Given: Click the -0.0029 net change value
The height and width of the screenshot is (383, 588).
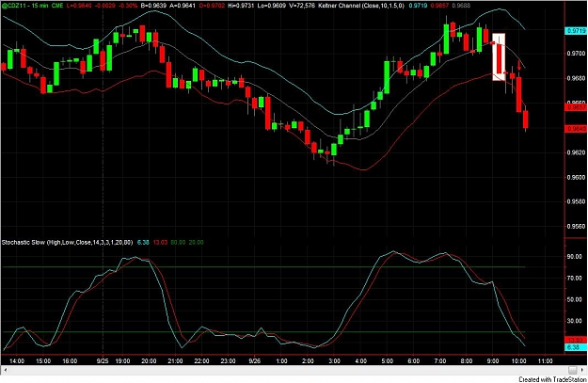Looking at the screenshot, I should pos(103,6).
